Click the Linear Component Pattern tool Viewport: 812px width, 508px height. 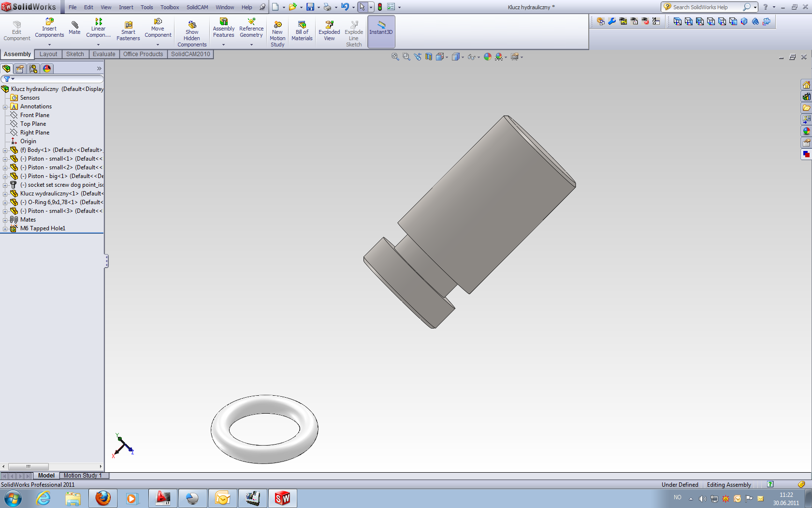(98, 28)
